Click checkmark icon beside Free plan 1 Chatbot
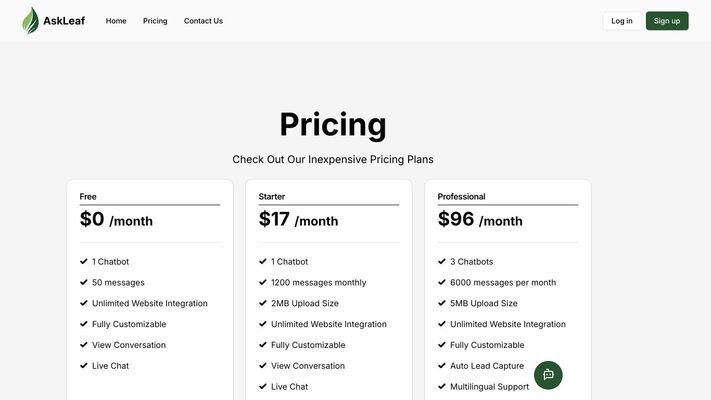The image size is (711, 400). click(83, 261)
